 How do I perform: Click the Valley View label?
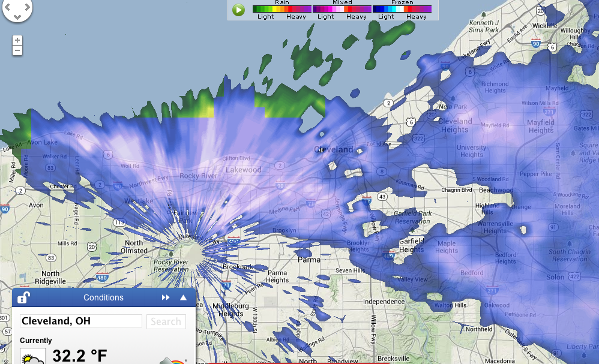coord(412,279)
